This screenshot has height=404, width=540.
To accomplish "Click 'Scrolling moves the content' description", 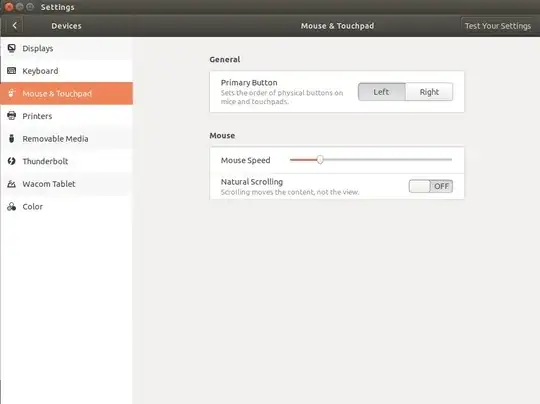I will [290, 192].
